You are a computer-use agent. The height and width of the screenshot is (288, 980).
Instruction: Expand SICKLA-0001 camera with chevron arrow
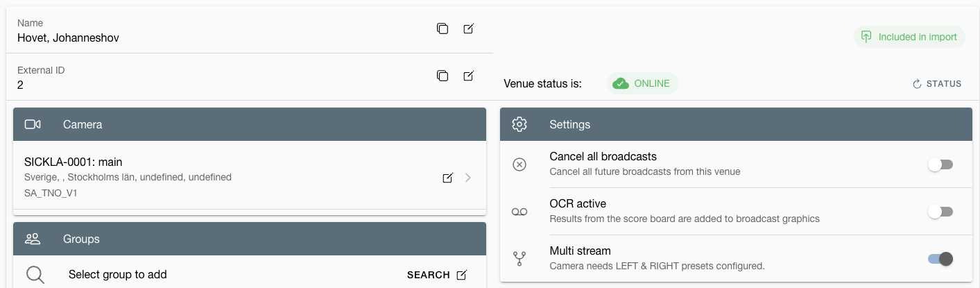point(468,178)
